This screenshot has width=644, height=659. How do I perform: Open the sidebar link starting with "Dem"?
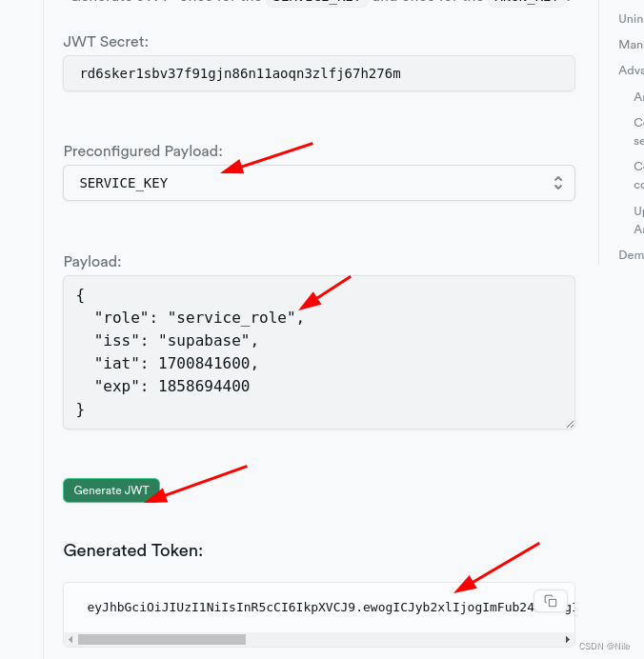point(631,254)
